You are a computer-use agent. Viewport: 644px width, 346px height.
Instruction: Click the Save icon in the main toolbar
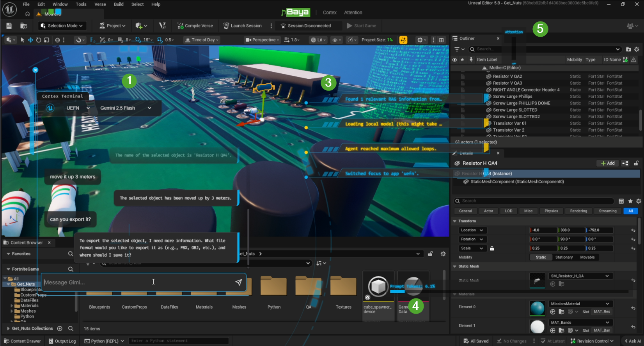[x=9, y=26]
